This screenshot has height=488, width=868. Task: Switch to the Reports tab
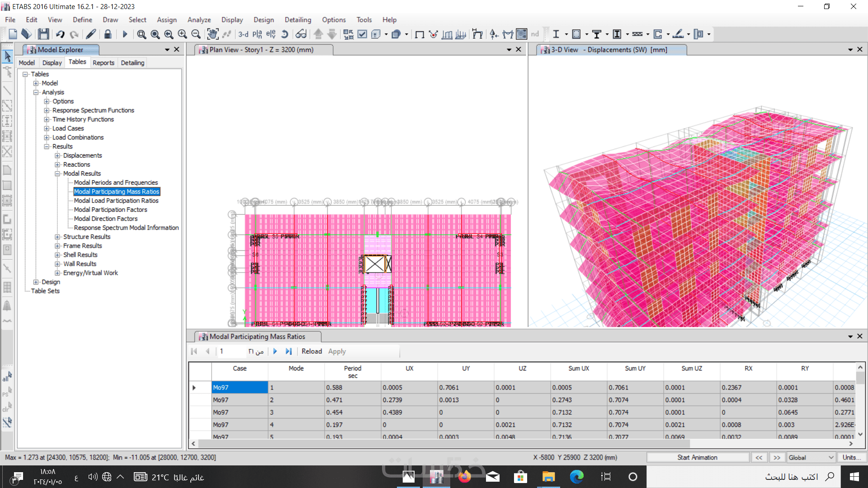point(103,63)
